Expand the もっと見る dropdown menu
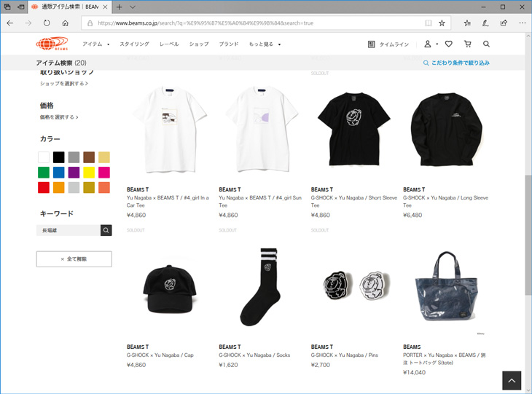The height and width of the screenshot is (394, 532). (265, 44)
